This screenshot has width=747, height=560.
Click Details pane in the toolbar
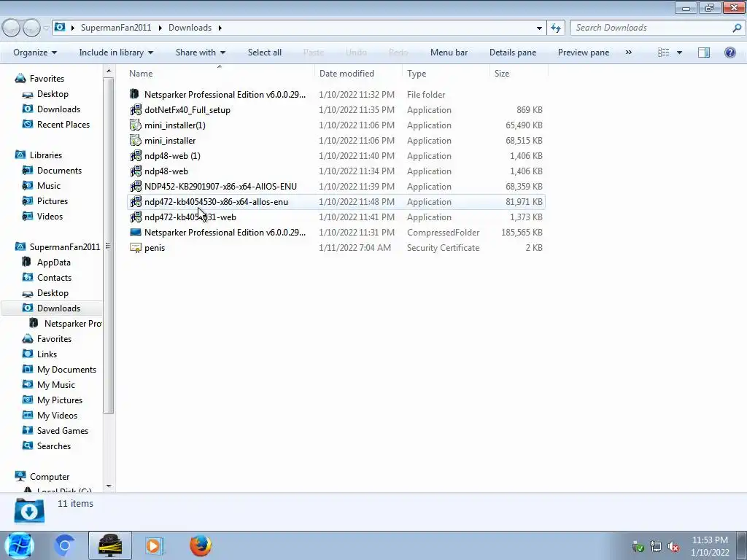513,52
